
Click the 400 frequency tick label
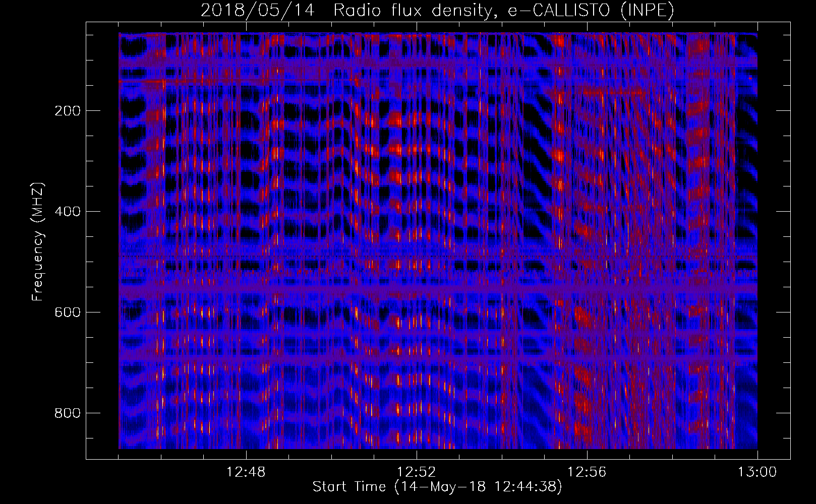(x=68, y=212)
